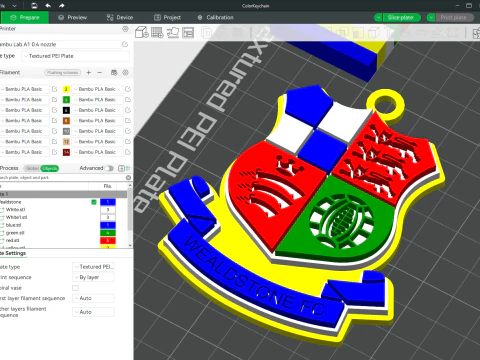The width and height of the screenshot is (480, 360).
Task: Click the Add object cube icon
Action: 142,33
